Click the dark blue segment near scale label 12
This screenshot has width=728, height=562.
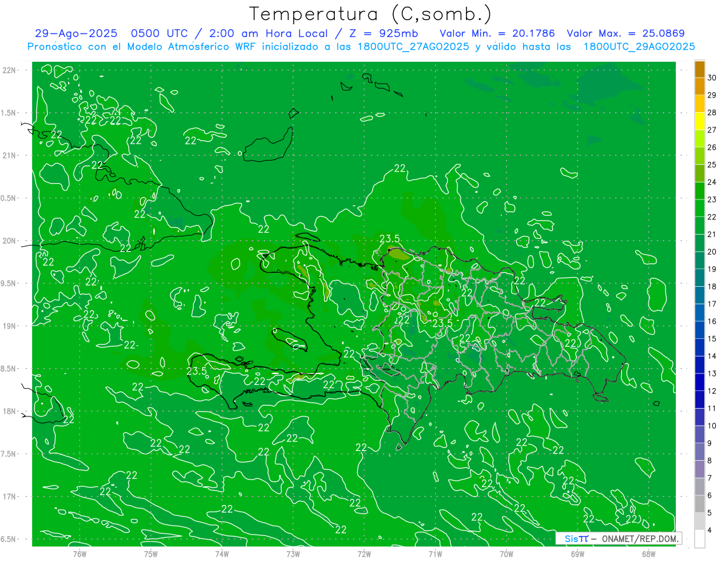[x=699, y=383]
